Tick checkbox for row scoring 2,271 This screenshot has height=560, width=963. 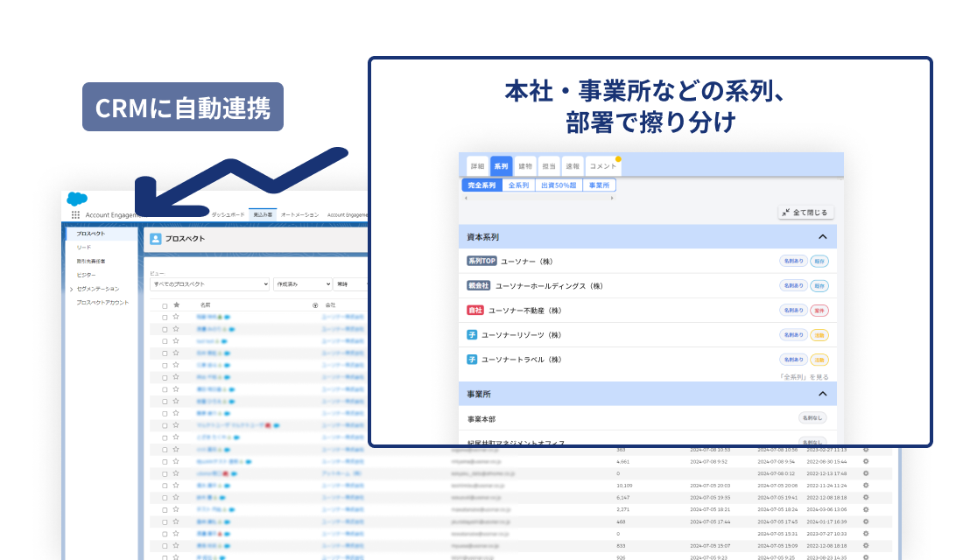[x=165, y=509]
